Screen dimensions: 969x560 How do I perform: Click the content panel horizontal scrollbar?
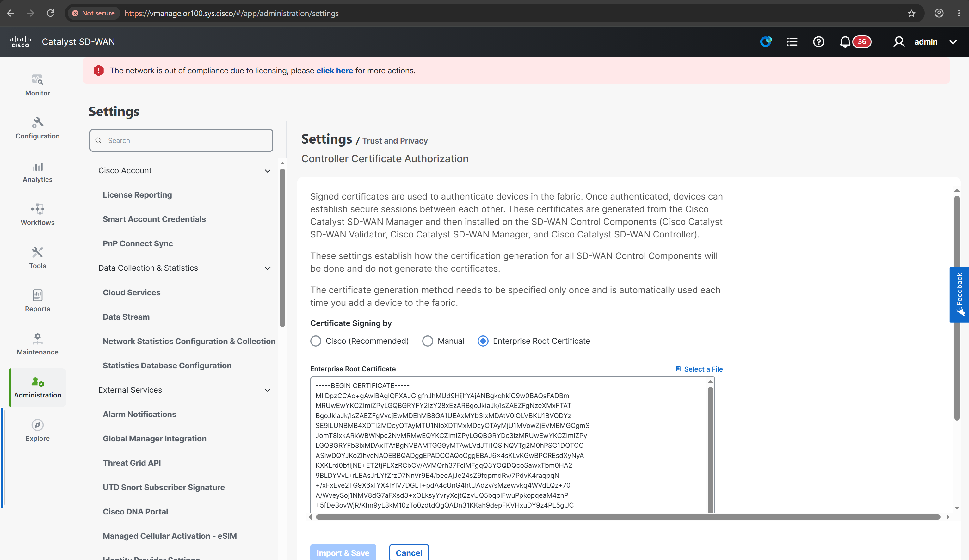tap(628, 517)
